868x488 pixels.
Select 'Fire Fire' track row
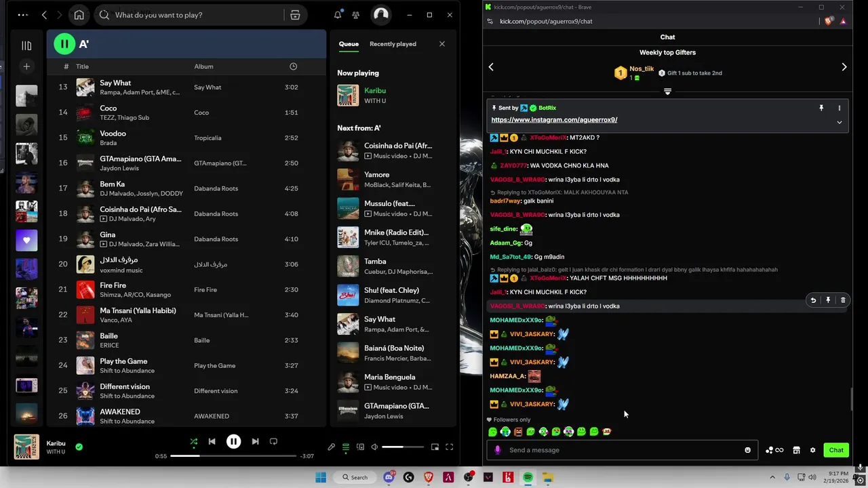point(186,289)
